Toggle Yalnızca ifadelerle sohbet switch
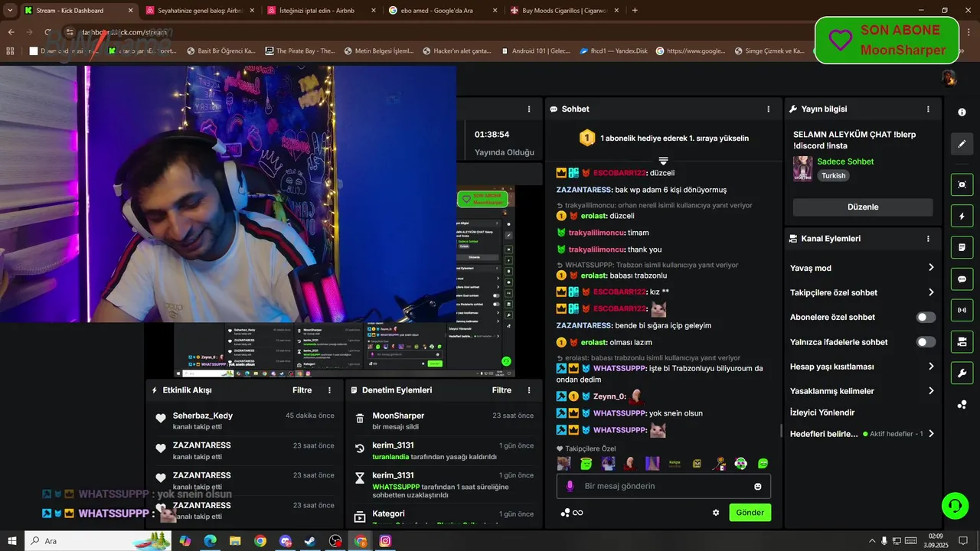The width and height of the screenshot is (980, 551). pos(926,342)
